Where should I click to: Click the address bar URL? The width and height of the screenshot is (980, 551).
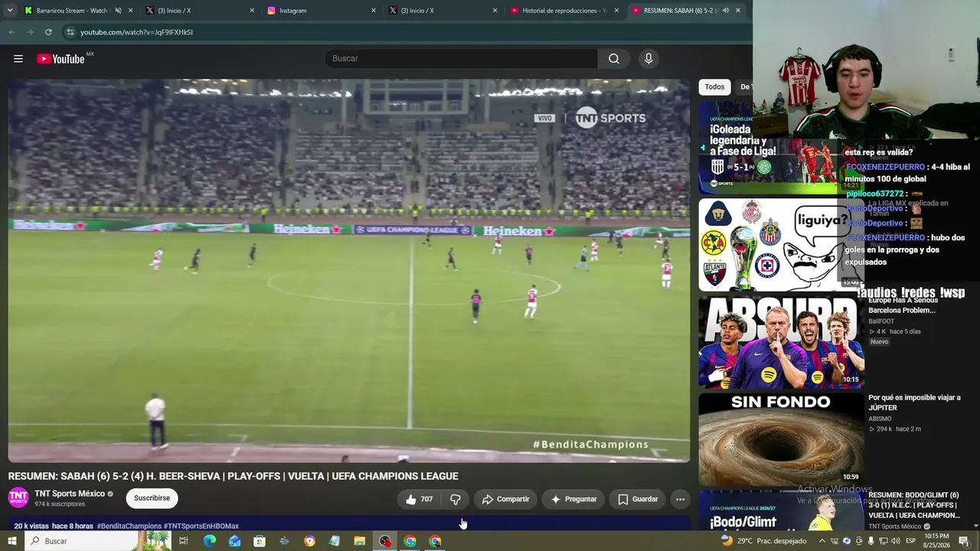[136, 32]
